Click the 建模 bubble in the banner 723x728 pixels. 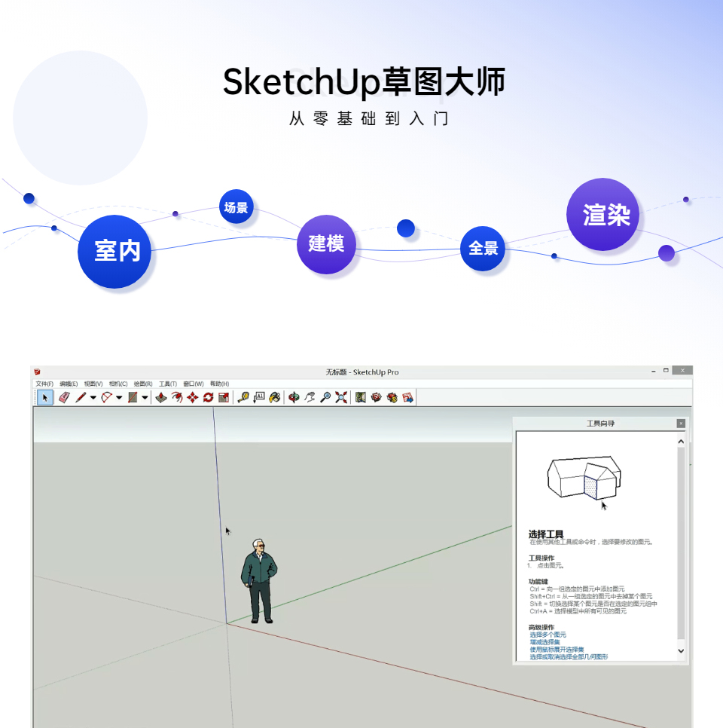click(x=326, y=244)
